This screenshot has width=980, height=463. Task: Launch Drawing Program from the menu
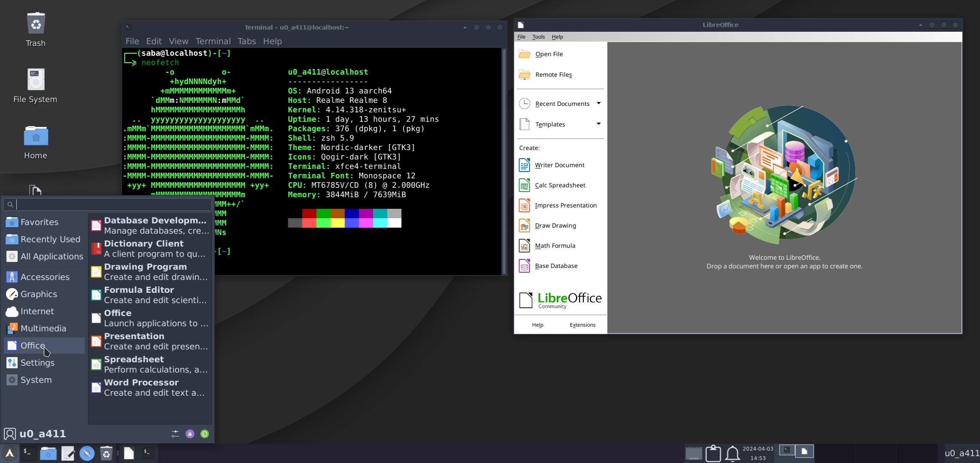pos(150,272)
